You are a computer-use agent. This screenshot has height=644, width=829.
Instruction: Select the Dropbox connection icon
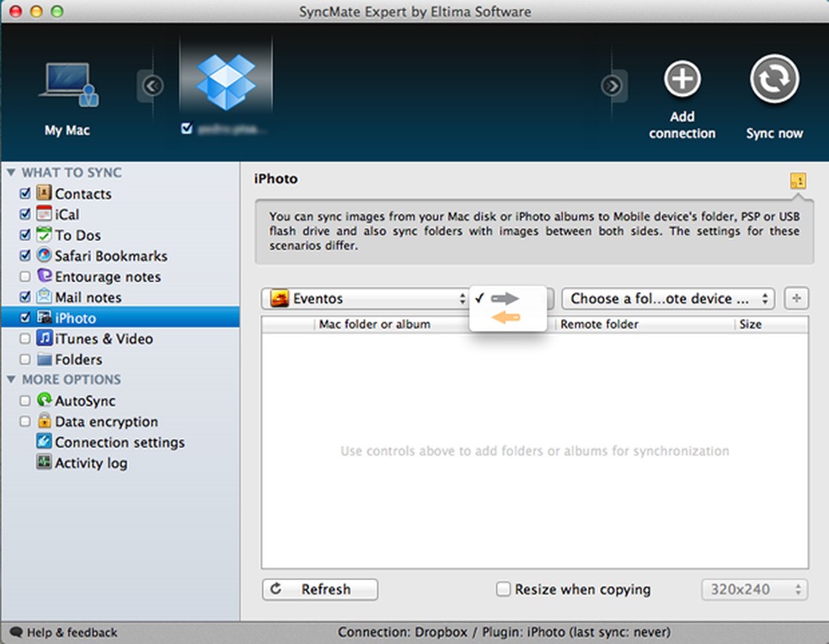point(226,82)
